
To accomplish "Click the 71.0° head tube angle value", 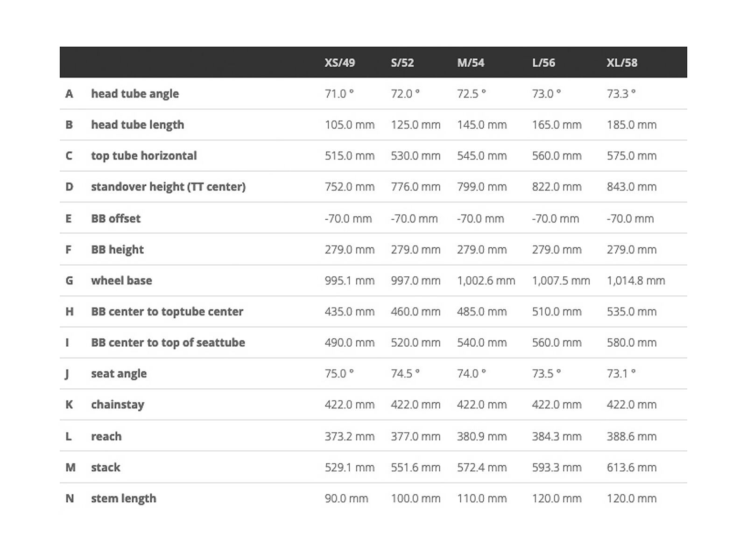I will coord(339,94).
